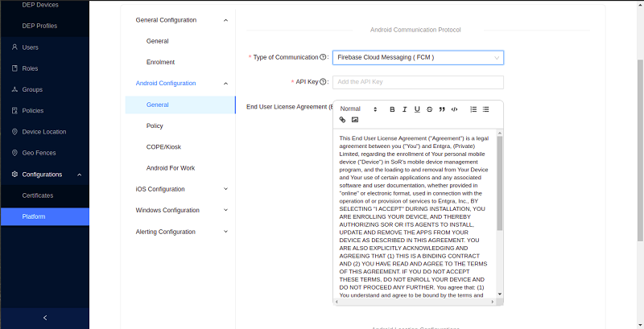Expand the Alerting Configuration section
The image size is (644, 329).
[x=180, y=232]
